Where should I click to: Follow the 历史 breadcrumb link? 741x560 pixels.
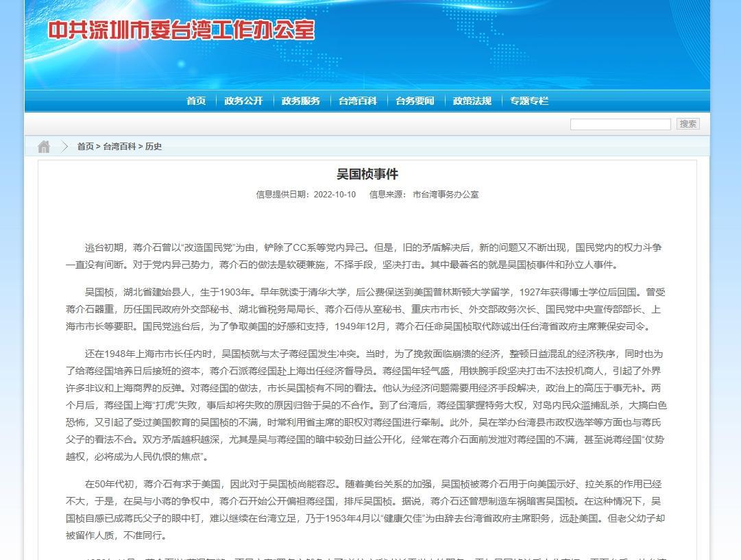154,147
